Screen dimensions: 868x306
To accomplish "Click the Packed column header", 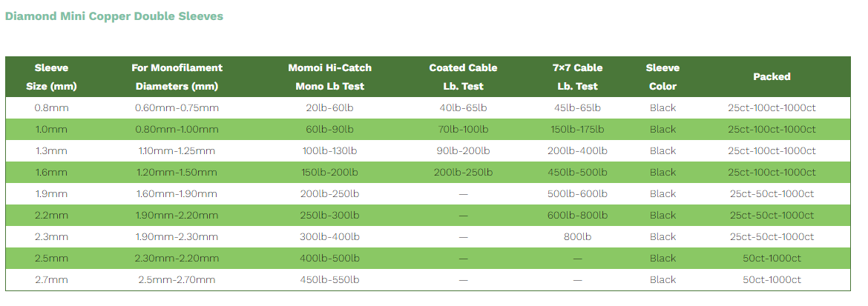I will pos(772,76).
